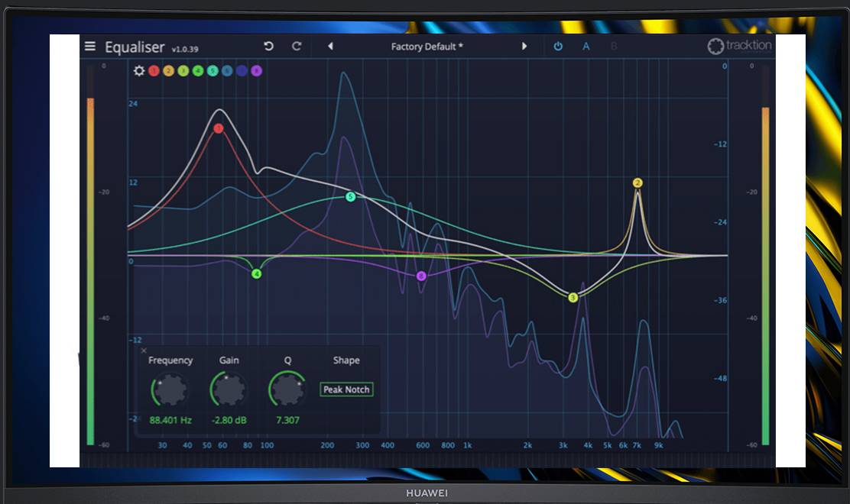This screenshot has height=504, width=850.
Task: Open the hamburger menu beside Equaliser
Action: click(x=90, y=47)
